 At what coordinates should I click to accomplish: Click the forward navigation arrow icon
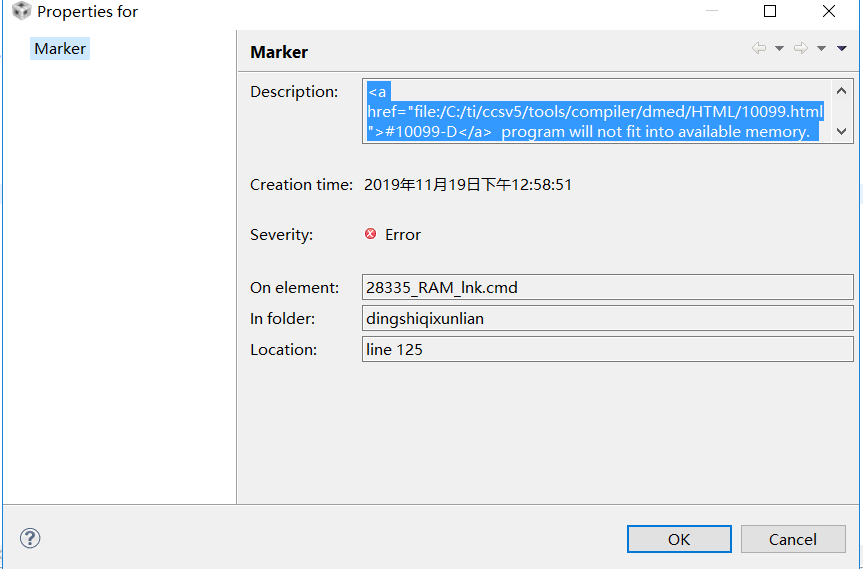(800, 48)
